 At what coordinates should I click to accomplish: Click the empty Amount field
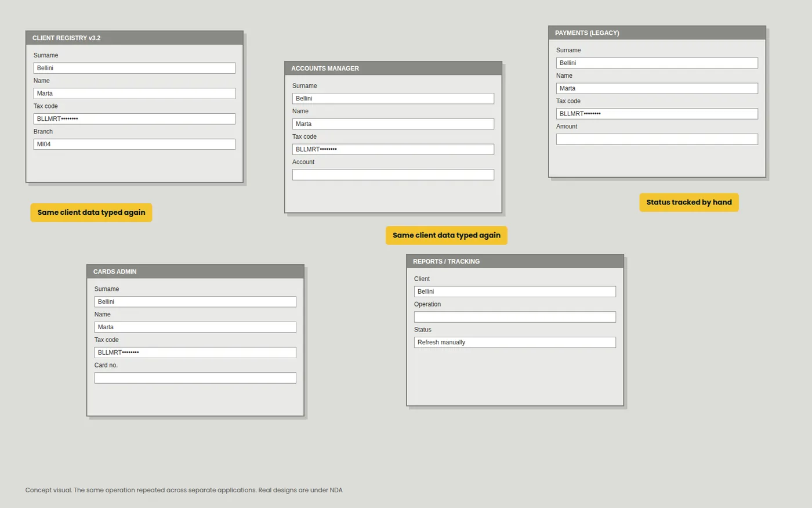point(657,140)
